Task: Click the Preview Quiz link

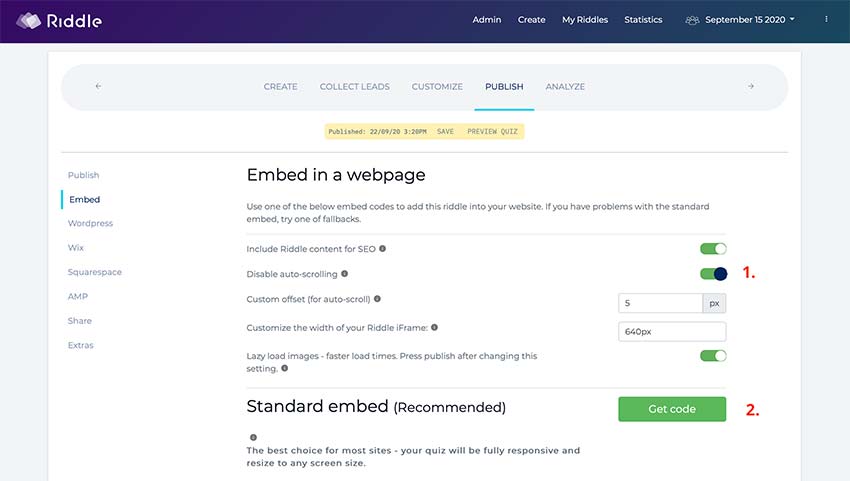Action: coord(492,132)
